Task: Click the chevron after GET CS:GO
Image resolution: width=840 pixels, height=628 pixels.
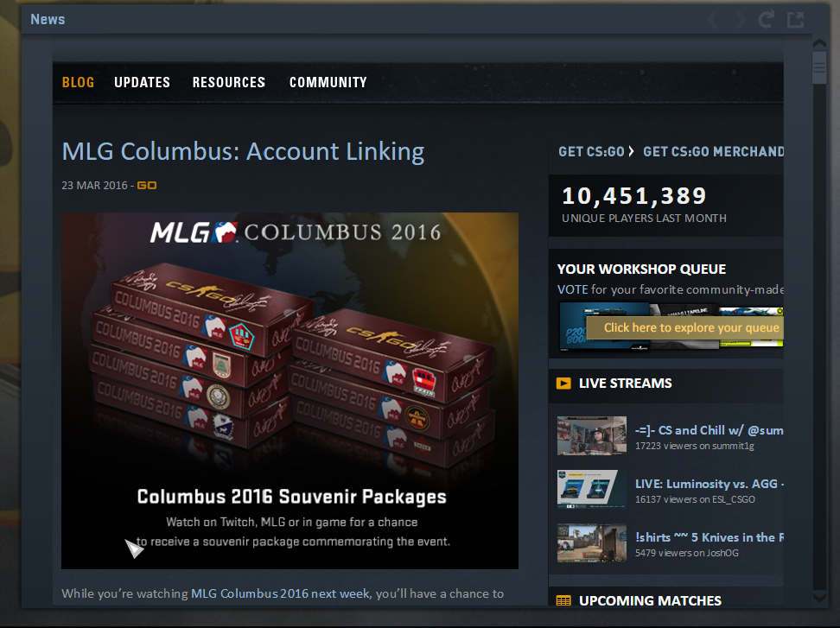Action: click(631, 151)
